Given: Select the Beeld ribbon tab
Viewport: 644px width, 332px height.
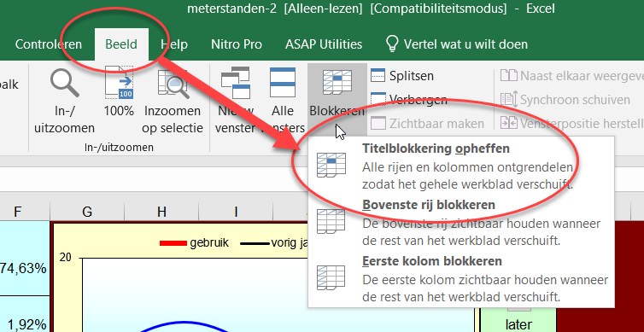Looking at the screenshot, I should click(x=121, y=44).
